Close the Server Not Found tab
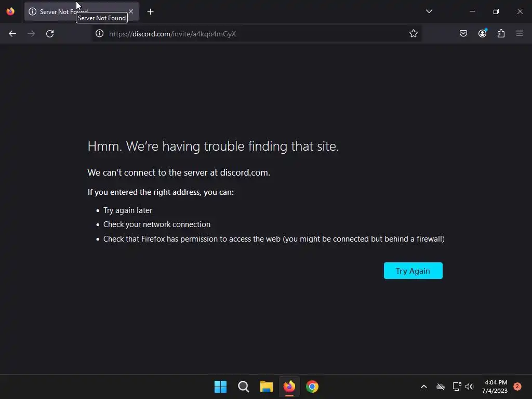This screenshot has width=532, height=399. click(x=131, y=11)
